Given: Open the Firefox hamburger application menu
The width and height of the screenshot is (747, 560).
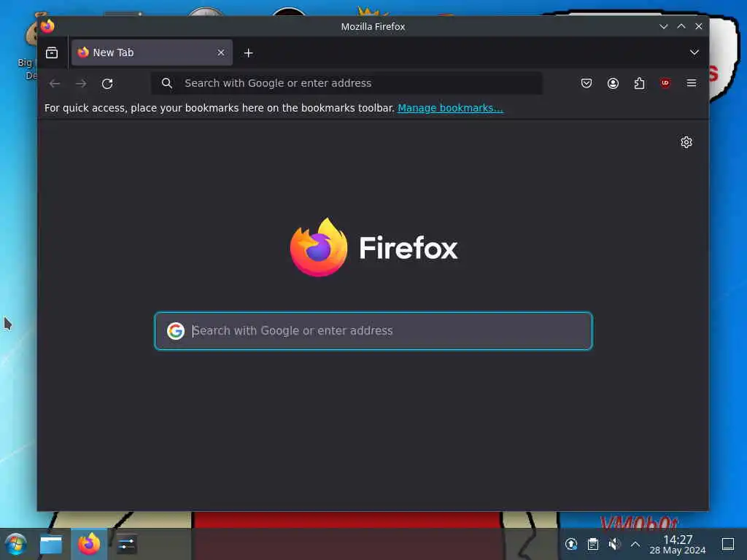Looking at the screenshot, I should [x=692, y=83].
